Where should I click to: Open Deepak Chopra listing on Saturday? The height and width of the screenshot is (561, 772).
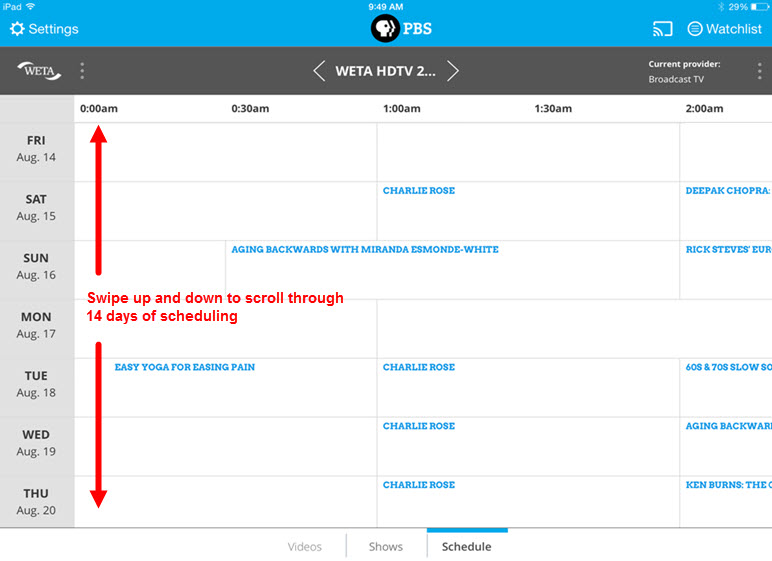(728, 191)
